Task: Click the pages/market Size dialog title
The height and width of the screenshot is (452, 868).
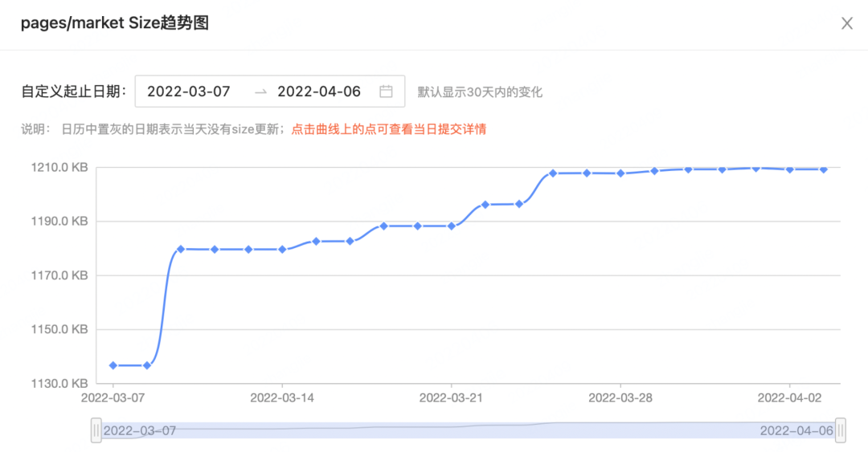Action: coord(115,23)
